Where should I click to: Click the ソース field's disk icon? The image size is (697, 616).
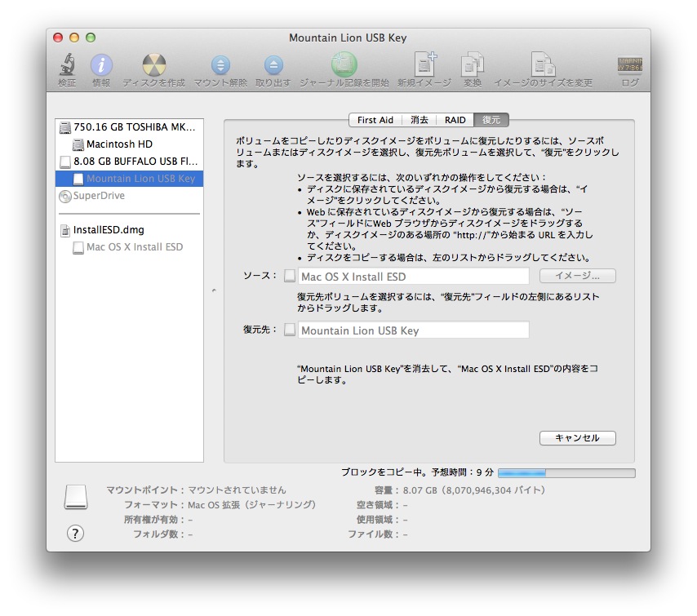pos(290,276)
